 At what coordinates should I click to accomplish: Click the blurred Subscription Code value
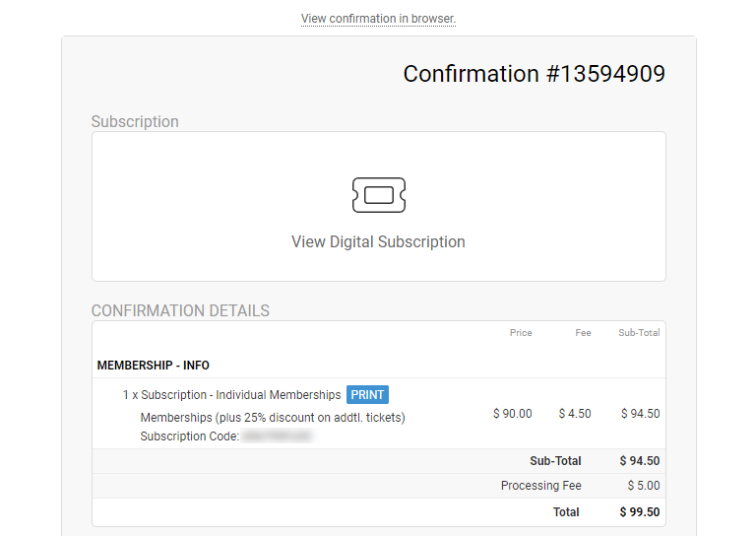[x=279, y=436]
